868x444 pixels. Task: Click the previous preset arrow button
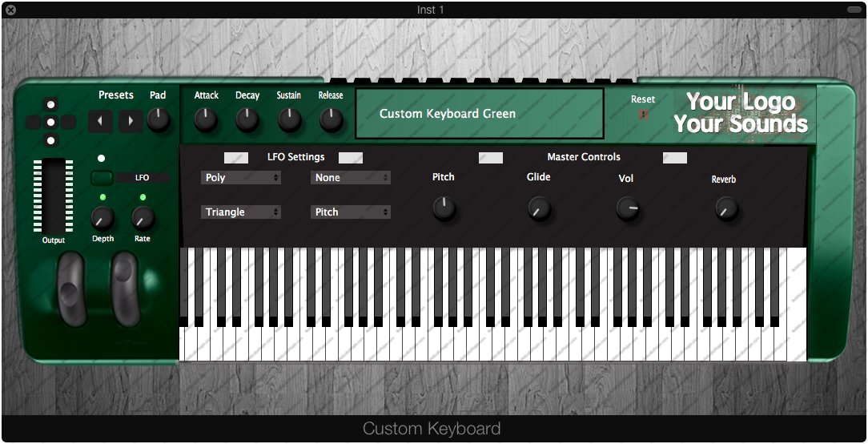(x=100, y=121)
